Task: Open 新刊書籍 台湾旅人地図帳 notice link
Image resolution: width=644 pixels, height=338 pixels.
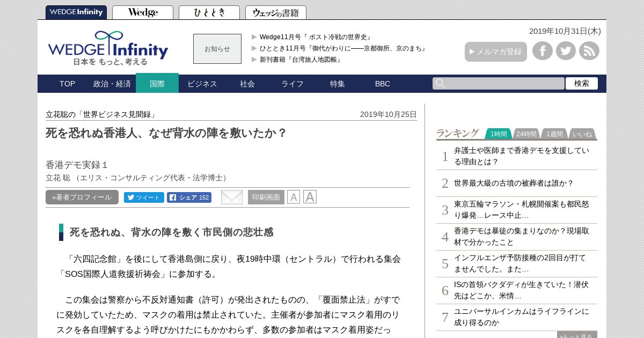Action: click(x=301, y=60)
